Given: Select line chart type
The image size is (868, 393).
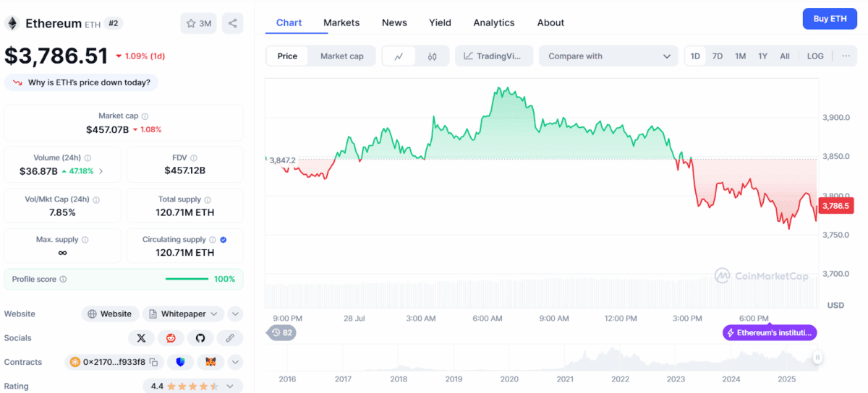Looking at the screenshot, I should click(399, 56).
